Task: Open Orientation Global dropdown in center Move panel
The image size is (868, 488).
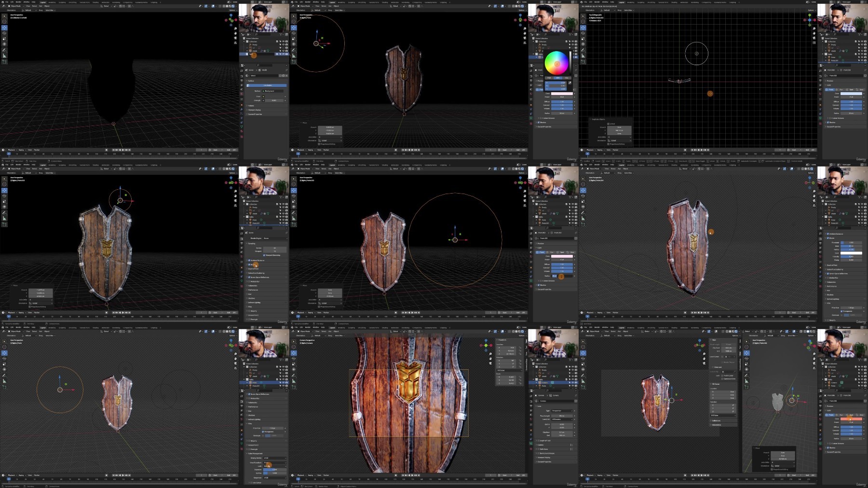Action: pos(331,303)
